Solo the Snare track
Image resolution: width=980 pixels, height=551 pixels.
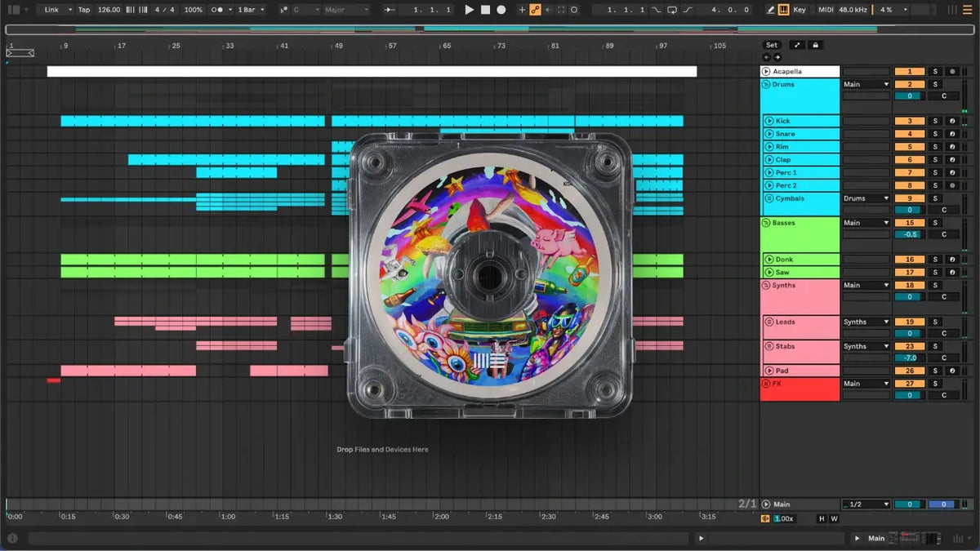click(x=936, y=134)
